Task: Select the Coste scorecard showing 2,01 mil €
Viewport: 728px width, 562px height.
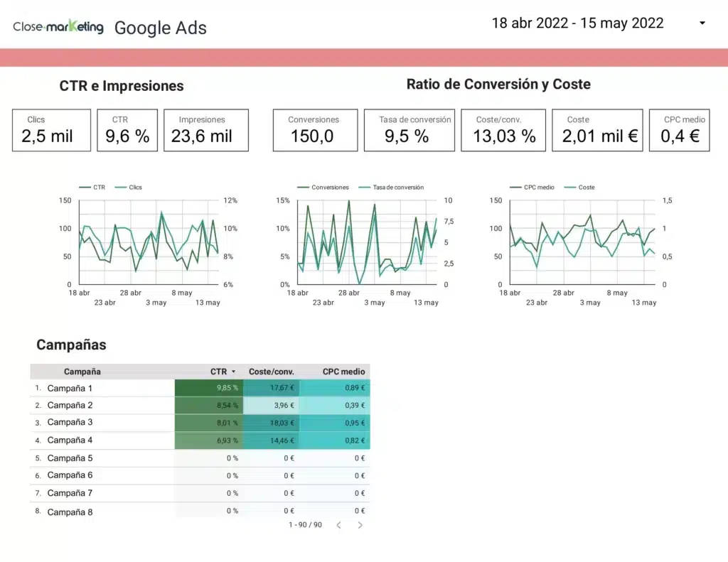Action: coord(597,130)
